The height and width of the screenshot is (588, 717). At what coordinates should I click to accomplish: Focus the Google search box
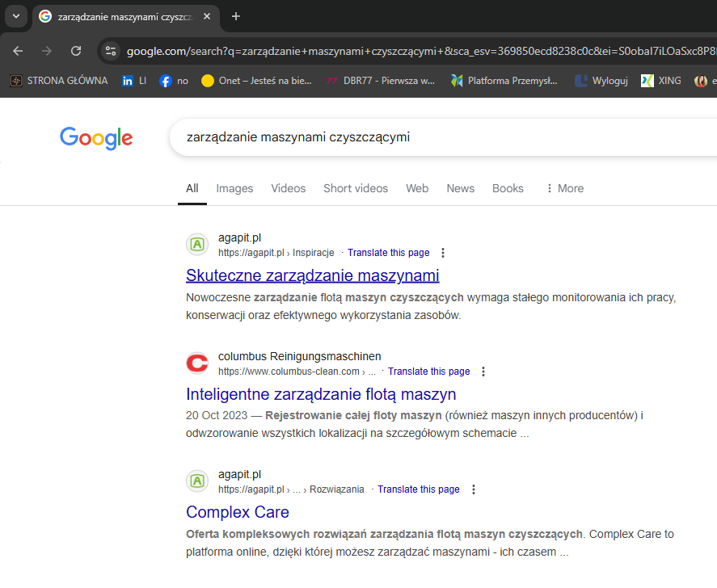(443, 137)
